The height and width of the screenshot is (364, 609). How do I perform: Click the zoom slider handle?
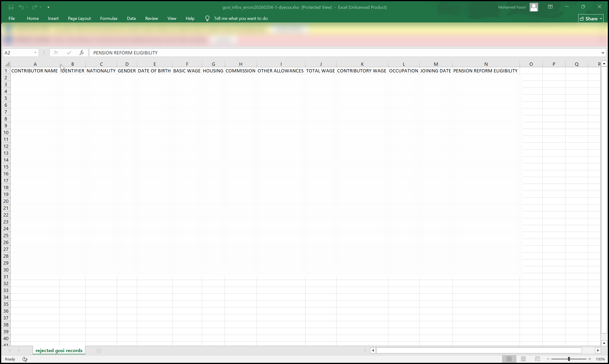coord(569,359)
